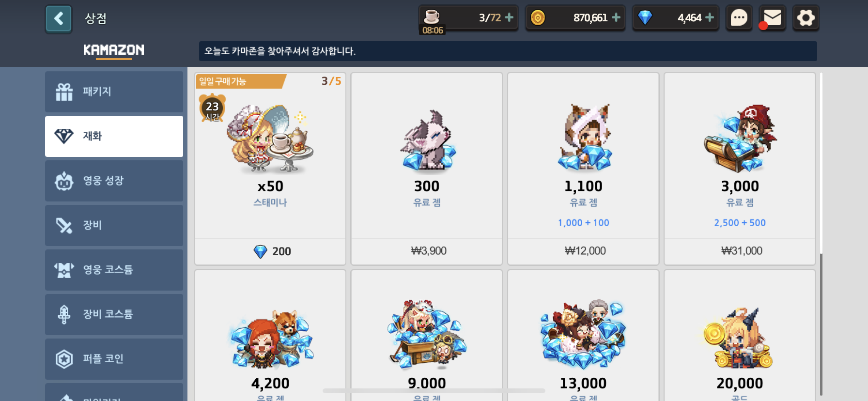Open the 장비 코스튬 category
This screenshot has height=401, width=868.
coord(114,314)
